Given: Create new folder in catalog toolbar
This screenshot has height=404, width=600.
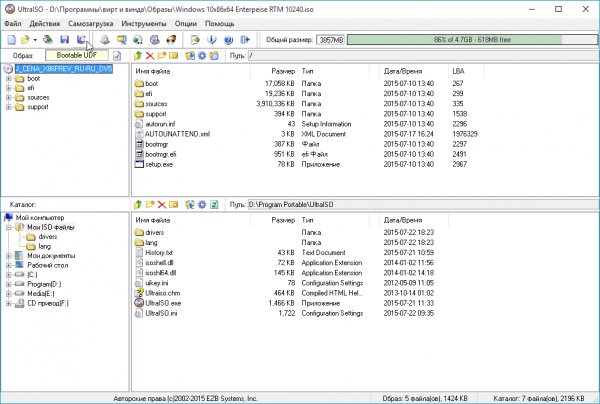Looking at the screenshot, I should 150,205.
